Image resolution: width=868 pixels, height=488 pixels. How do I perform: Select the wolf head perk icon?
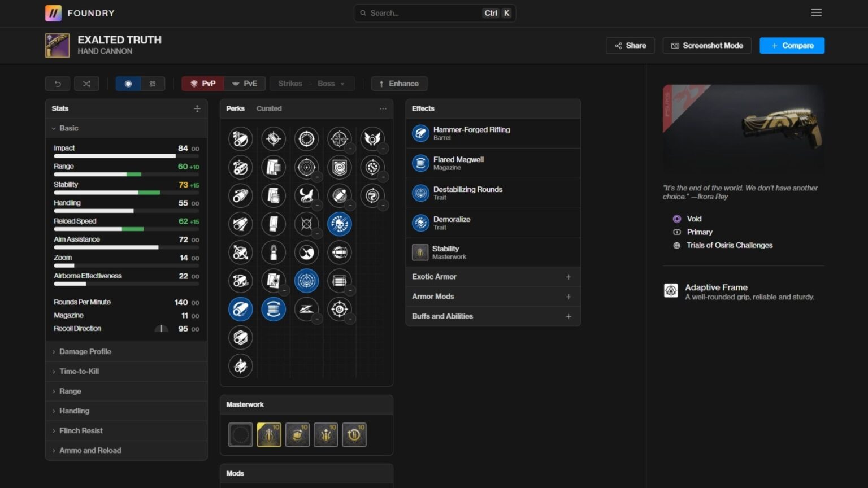306,195
